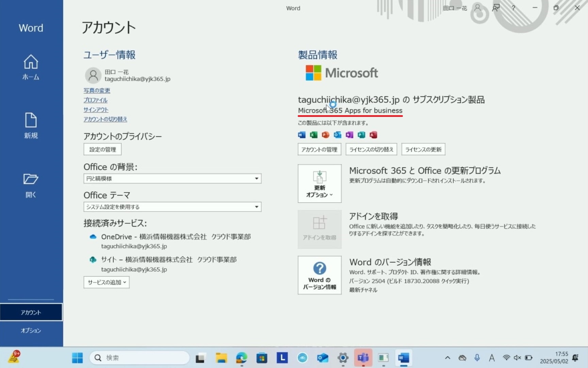The height and width of the screenshot is (368, 588).
Task: Click 写真の変更 link
Action: 97,90
